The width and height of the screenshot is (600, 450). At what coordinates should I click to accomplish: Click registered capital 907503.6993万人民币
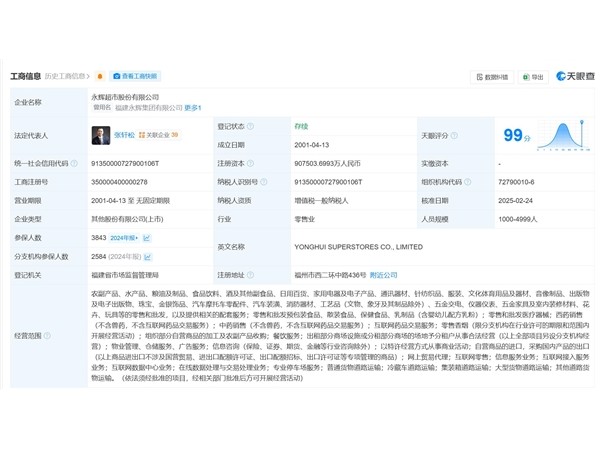[x=327, y=163]
